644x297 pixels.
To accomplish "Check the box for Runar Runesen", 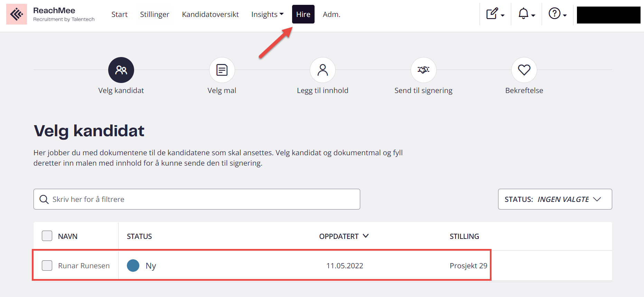I will point(47,266).
